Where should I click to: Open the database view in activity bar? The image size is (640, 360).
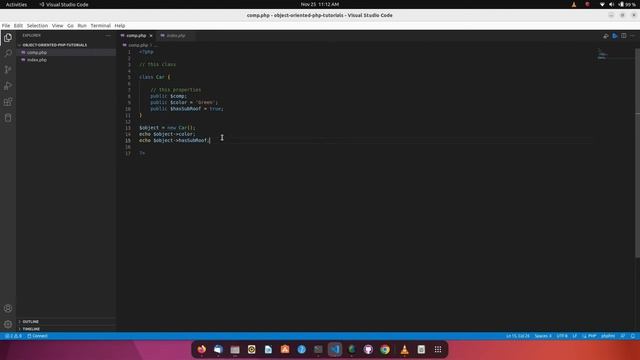pos(8,118)
